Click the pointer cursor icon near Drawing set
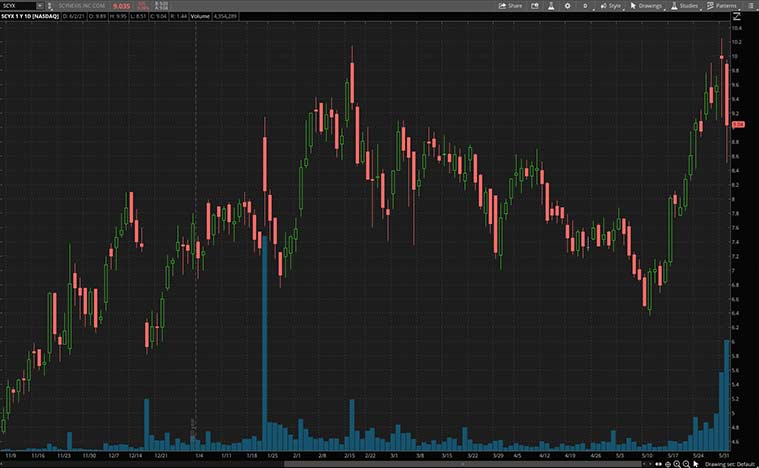The image size is (759, 468). pos(696,464)
